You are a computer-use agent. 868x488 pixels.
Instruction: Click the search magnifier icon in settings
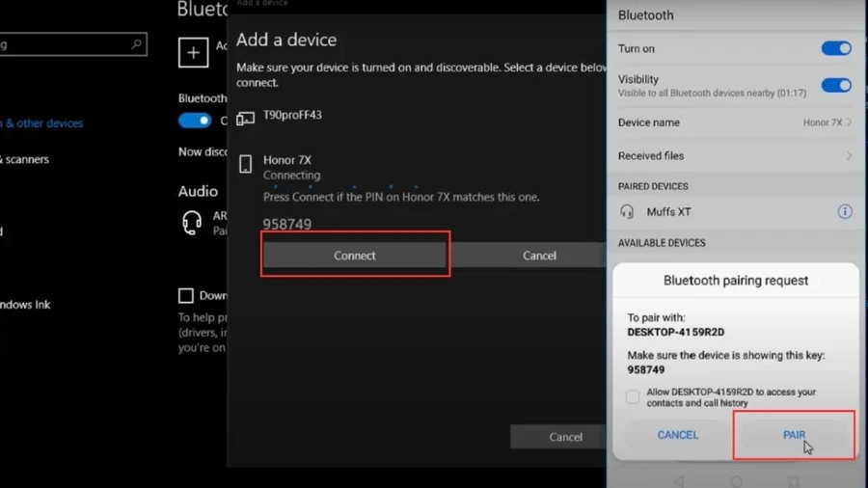(x=136, y=43)
